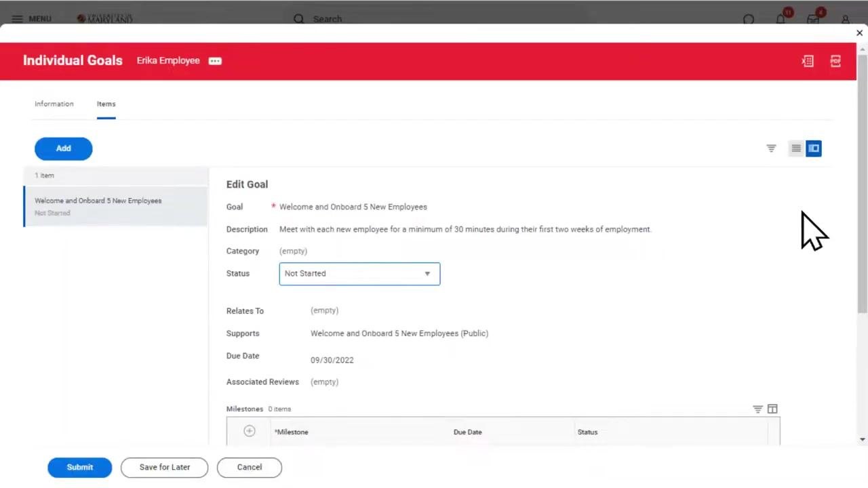Open inbox icon in background header

813,19
